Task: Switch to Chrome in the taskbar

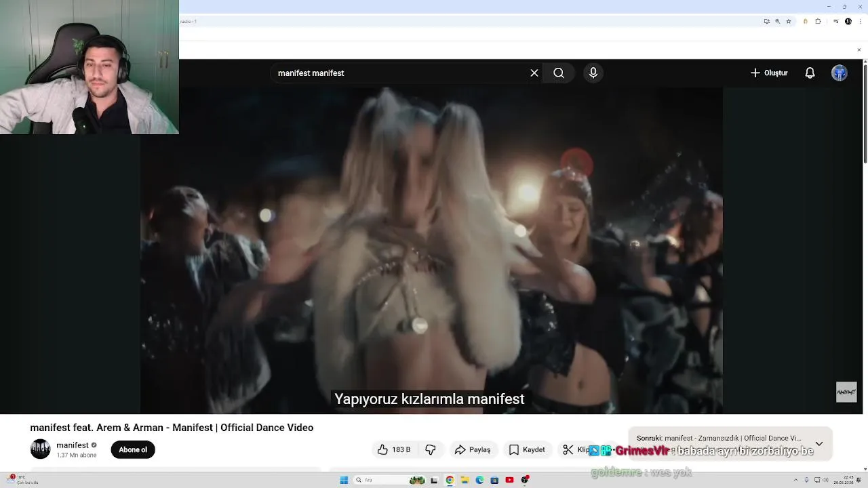Action: pos(450,480)
